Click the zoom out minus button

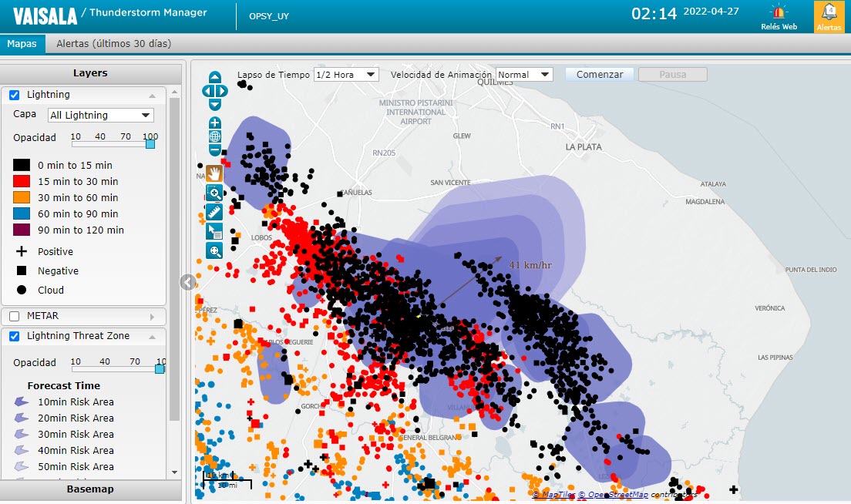[215, 150]
